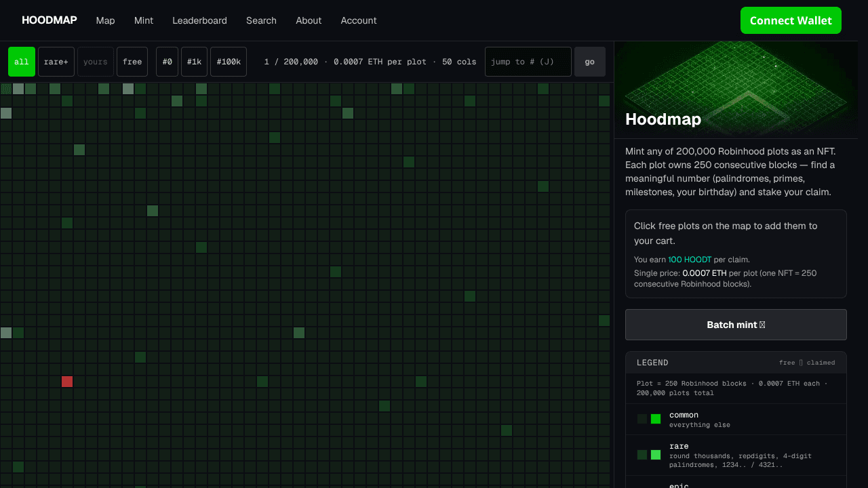868x488 pixels.
Task: Go to the Leaderboard page
Action: [x=199, y=20]
